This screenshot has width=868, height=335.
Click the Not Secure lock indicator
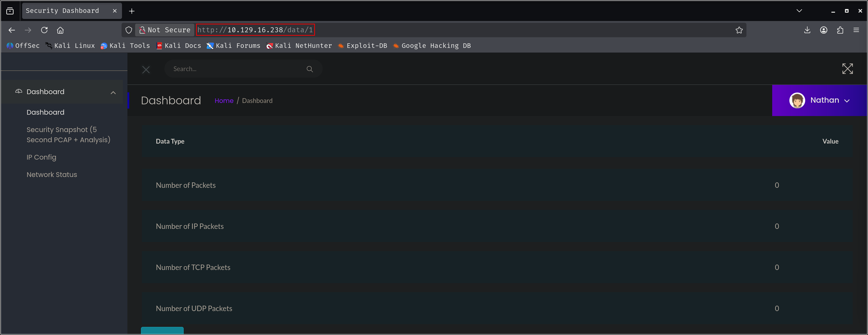[165, 30]
